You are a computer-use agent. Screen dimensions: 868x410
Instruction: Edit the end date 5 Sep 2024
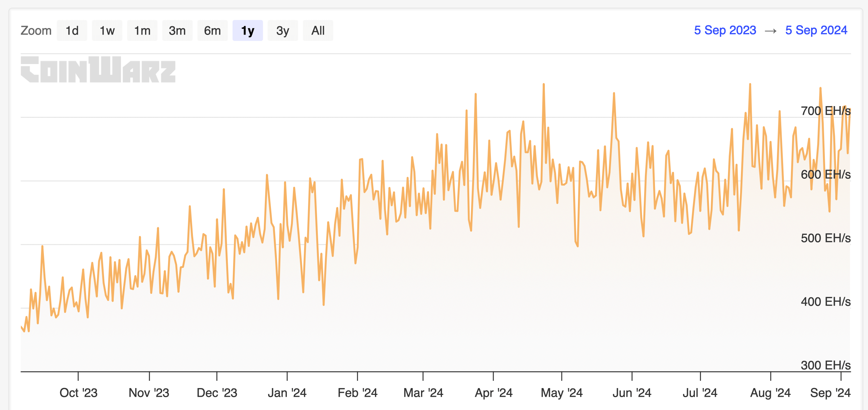(816, 30)
